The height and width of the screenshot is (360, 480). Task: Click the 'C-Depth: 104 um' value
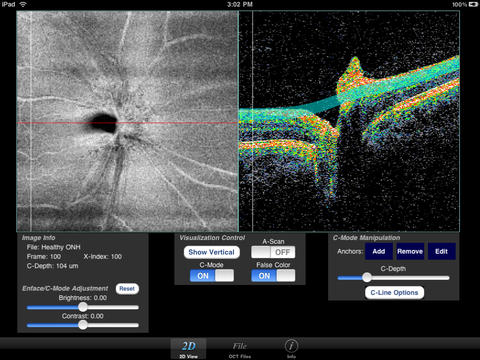[52, 266]
